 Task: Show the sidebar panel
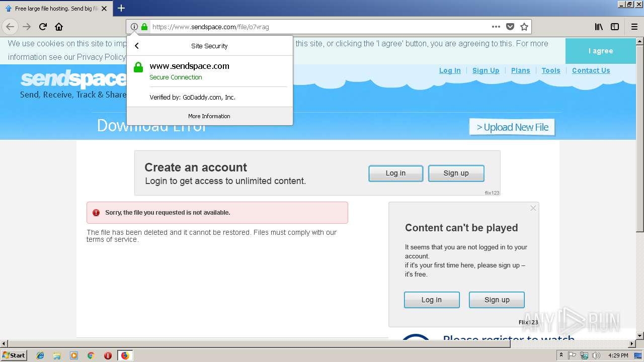pos(615,27)
